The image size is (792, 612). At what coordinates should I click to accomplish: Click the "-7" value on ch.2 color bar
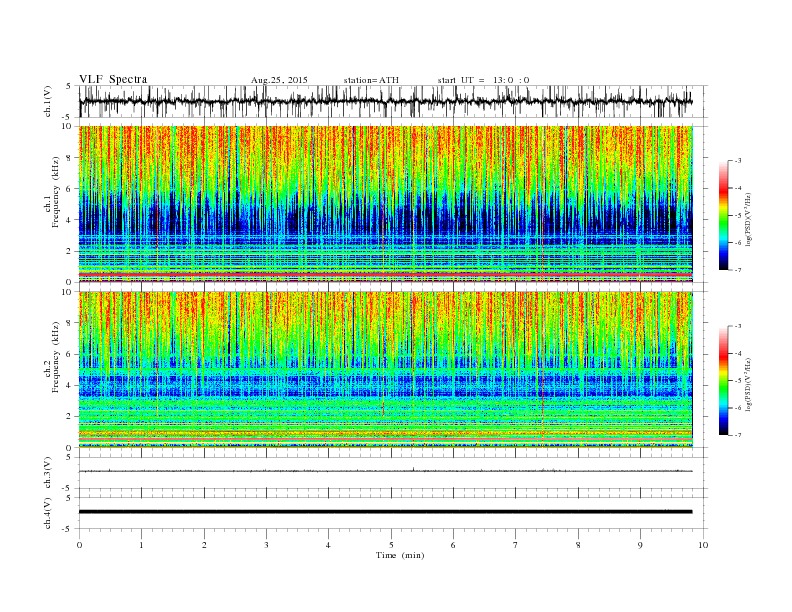pyautogui.click(x=737, y=435)
